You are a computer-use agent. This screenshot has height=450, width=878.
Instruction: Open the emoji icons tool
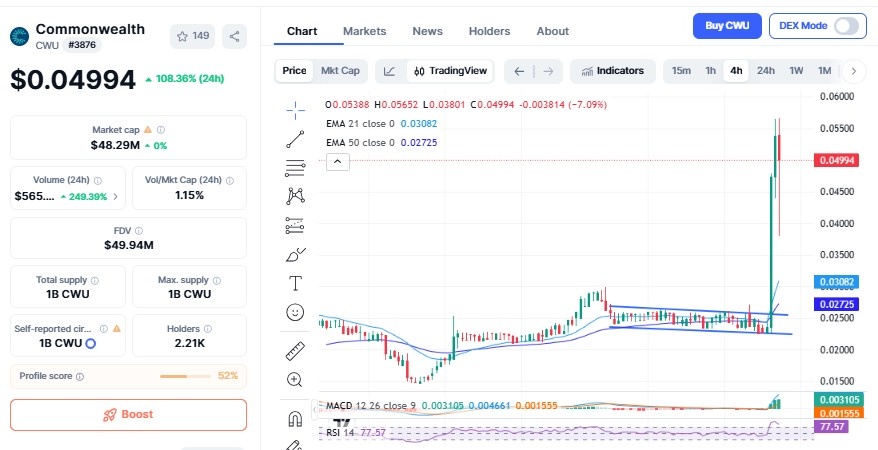pos(295,312)
